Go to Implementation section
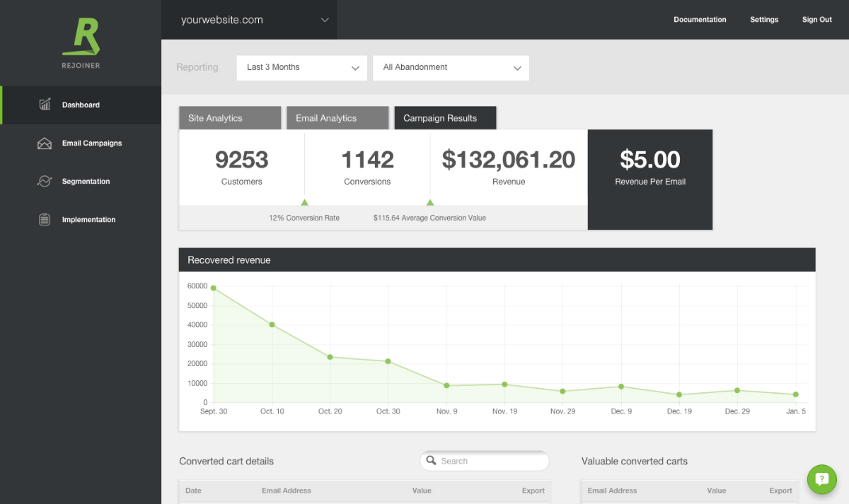 coord(81,220)
